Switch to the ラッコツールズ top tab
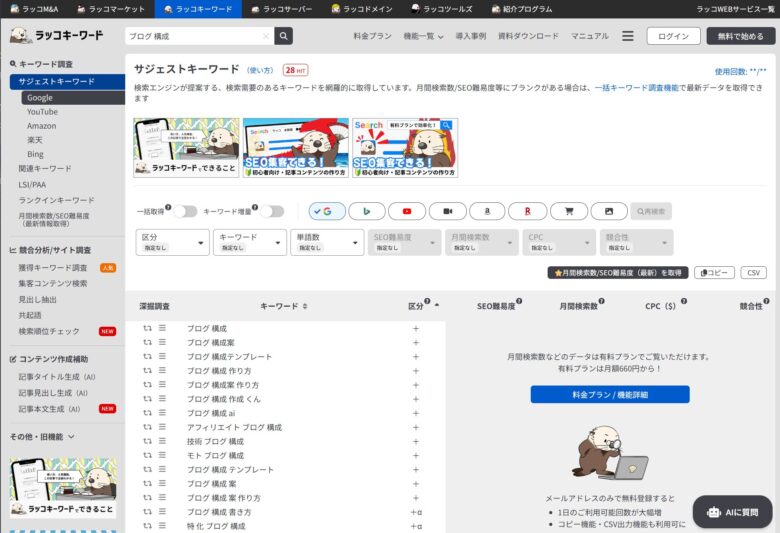This screenshot has height=533, width=780. [442, 9]
